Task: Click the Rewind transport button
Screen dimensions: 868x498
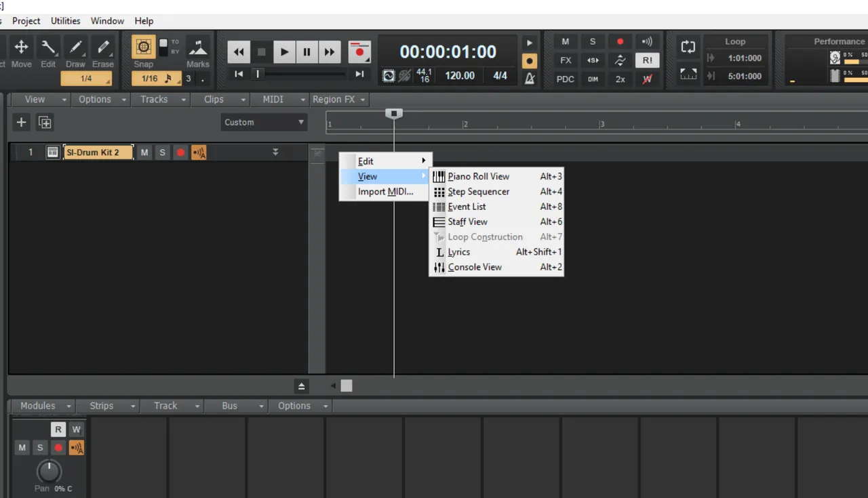Action: [x=239, y=51]
